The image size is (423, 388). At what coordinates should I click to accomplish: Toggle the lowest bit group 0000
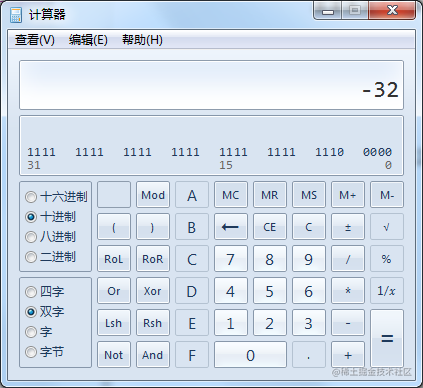point(377,152)
